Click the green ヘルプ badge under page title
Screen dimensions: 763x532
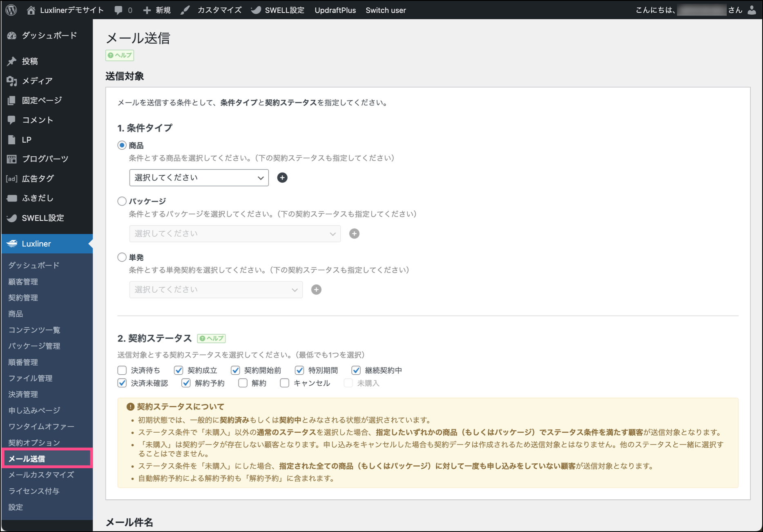coord(120,55)
